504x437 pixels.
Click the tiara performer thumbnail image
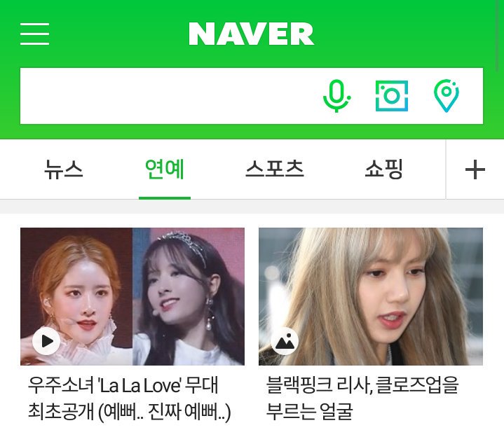[189, 296]
